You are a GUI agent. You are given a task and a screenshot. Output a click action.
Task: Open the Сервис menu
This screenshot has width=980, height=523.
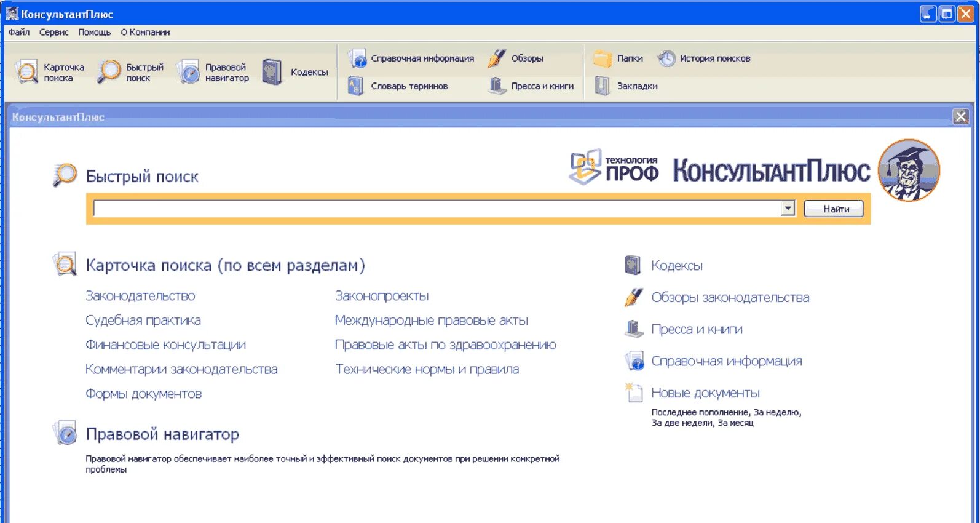click(54, 32)
